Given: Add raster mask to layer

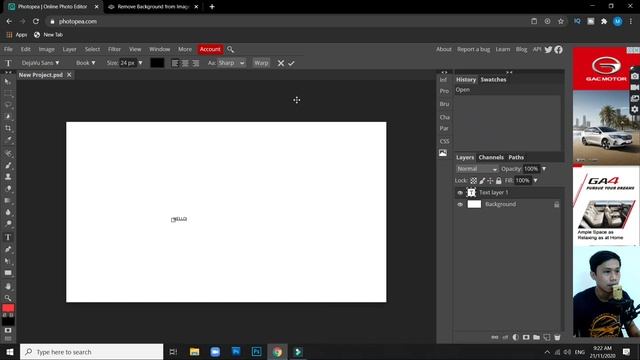Looking at the screenshot, I should pos(526,337).
